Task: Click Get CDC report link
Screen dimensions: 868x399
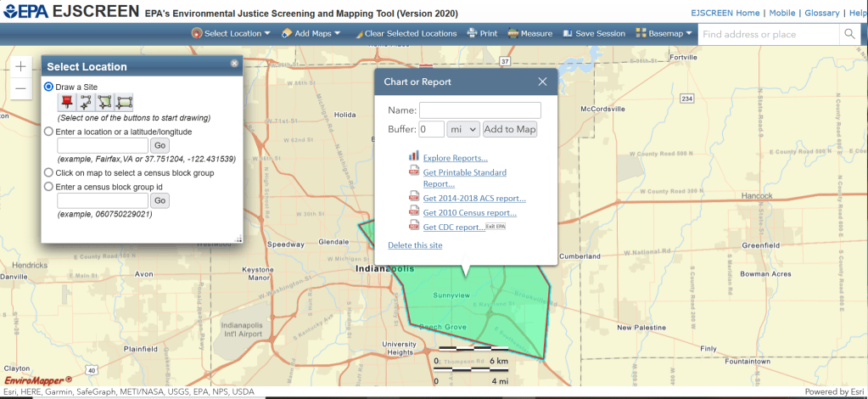Action: pos(455,228)
